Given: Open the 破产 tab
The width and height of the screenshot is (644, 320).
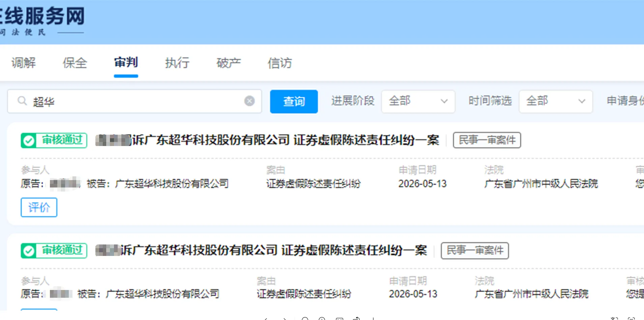Looking at the screenshot, I should pyautogui.click(x=229, y=63).
